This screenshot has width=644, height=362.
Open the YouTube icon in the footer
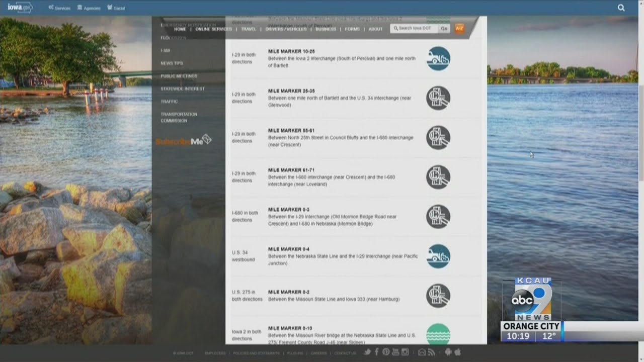(395, 352)
